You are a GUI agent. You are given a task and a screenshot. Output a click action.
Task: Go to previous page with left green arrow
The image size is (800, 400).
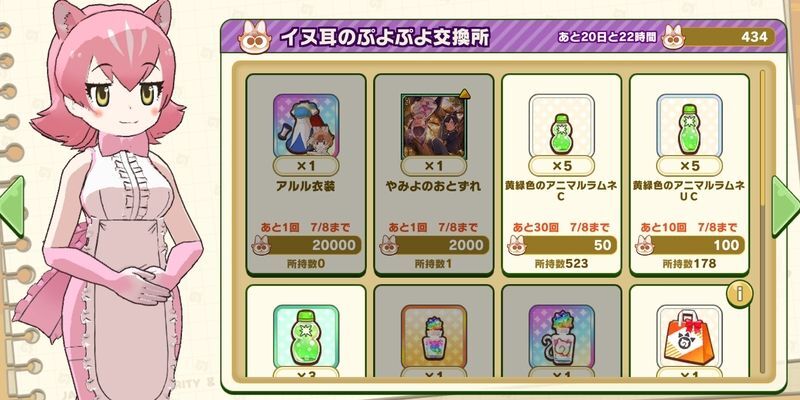coord(12,207)
